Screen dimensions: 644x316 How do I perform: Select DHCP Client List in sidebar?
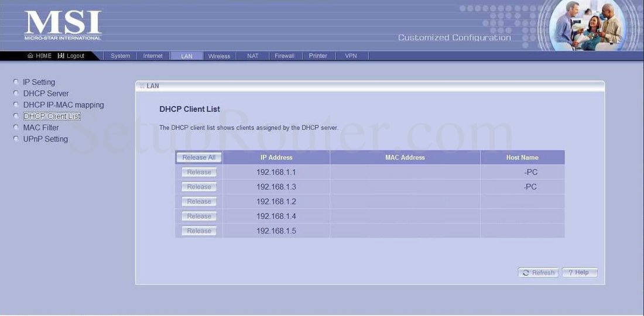(x=52, y=116)
